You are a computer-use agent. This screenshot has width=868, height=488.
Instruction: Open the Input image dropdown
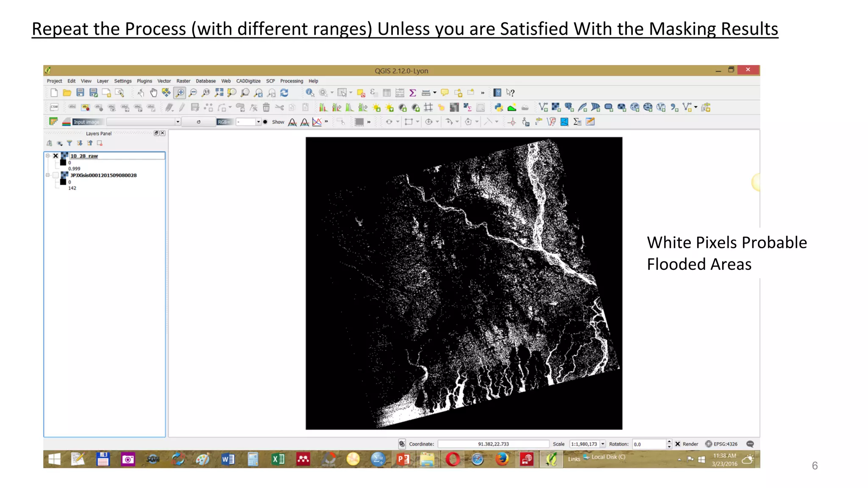tap(144, 122)
